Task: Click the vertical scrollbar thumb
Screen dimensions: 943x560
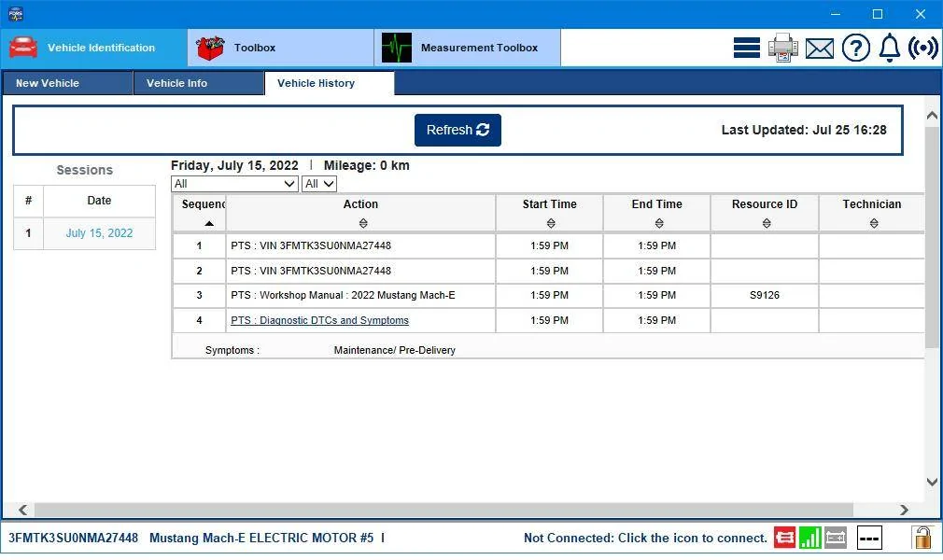Action: point(932,237)
